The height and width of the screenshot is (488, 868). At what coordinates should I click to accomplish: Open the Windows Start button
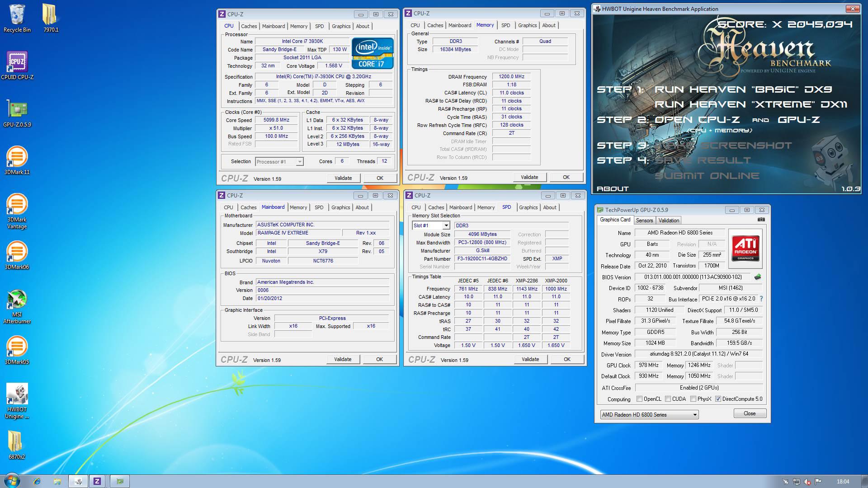(12, 481)
